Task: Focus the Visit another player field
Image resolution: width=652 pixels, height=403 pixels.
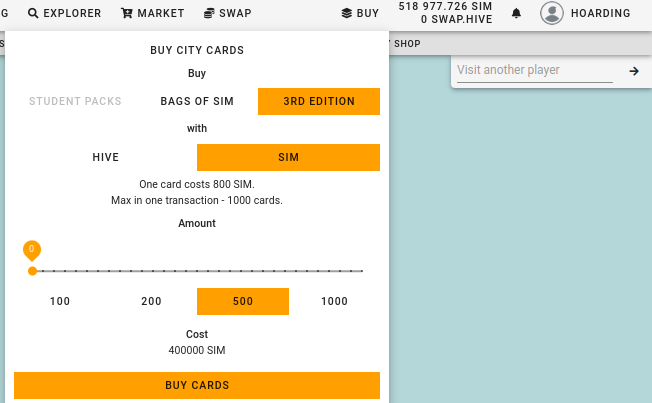Action: click(535, 70)
